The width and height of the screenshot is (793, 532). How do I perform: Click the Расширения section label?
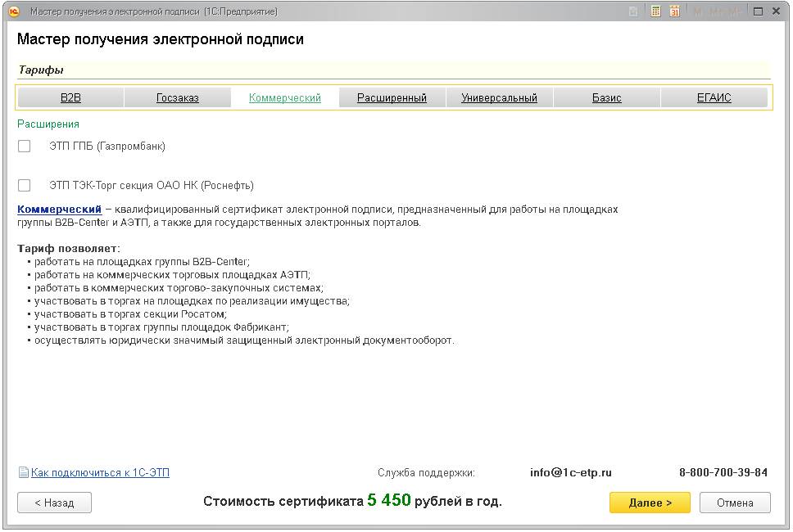point(48,124)
